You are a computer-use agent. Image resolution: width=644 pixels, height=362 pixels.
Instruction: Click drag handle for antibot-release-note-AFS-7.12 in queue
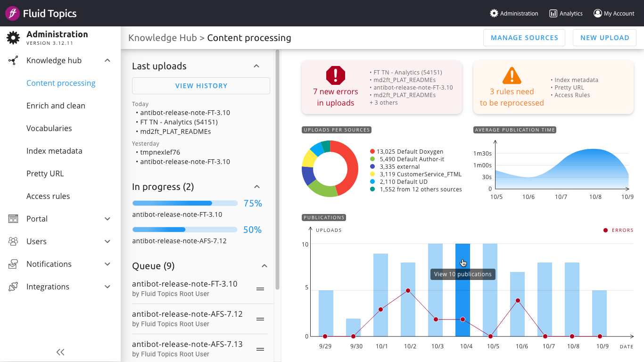click(260, 319)
